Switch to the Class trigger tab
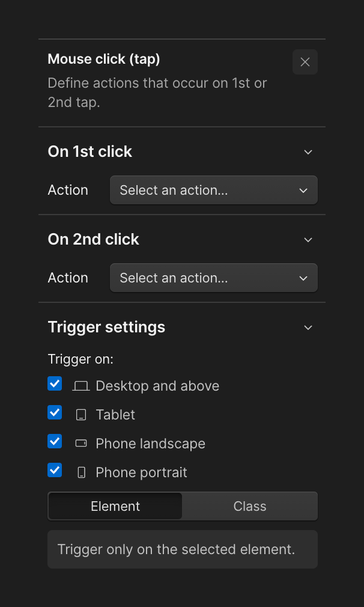The image size is (364, 607). [249, 506]
